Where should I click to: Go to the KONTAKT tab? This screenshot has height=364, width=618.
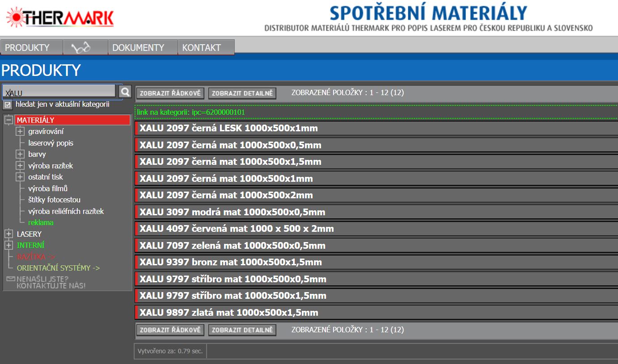pyautogui.click(x=201, y=48)
